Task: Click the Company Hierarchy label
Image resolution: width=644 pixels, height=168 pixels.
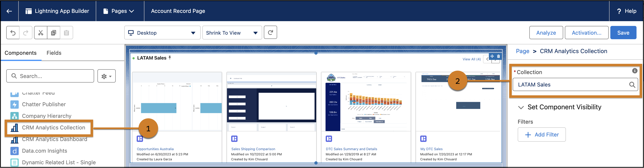Action: pyautogui.click(x=47, y=116)
